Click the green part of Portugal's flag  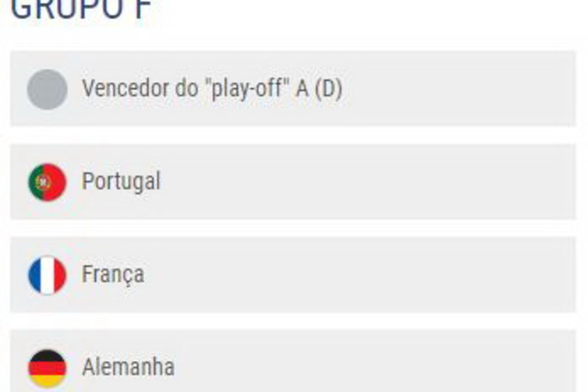(33, 182)
